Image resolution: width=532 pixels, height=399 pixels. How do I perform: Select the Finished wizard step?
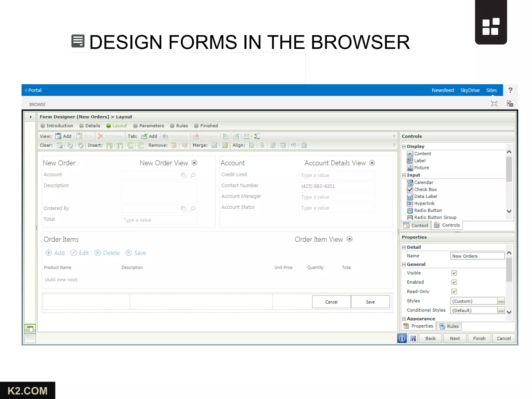(206, 126)
